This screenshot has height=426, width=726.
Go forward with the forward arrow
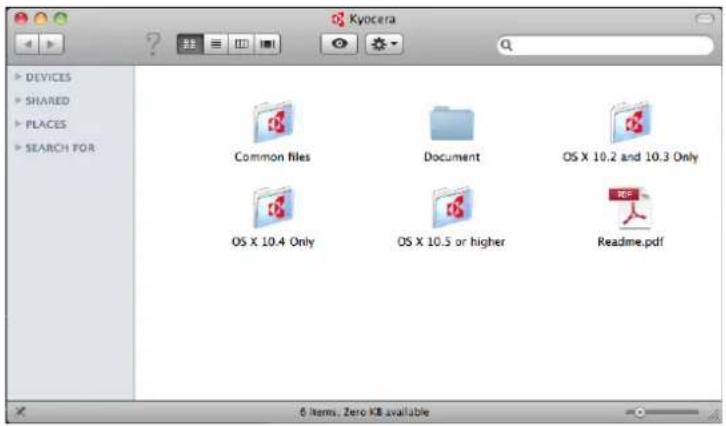[x=51, y=44]
